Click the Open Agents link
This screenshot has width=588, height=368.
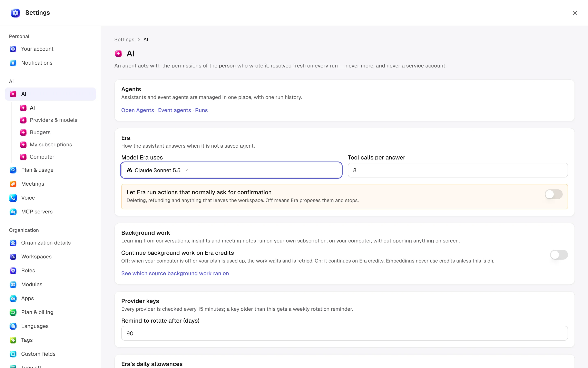pos(138,110)
